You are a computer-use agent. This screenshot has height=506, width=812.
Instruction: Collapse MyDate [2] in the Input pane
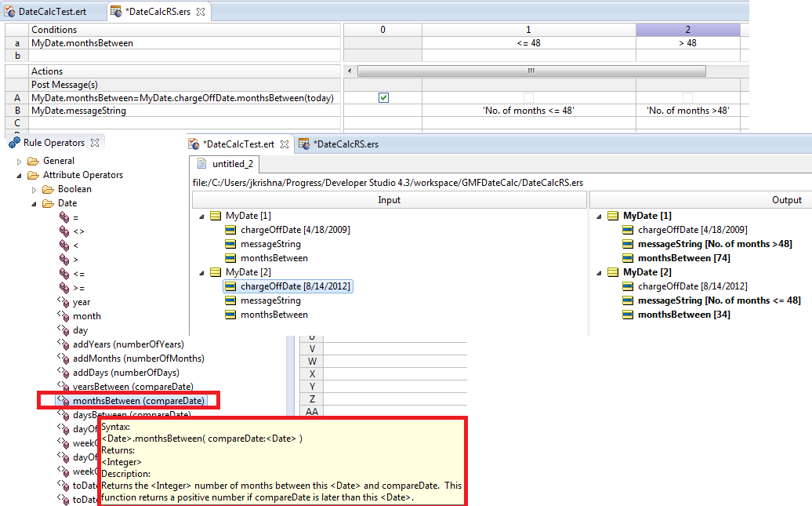pos(201,273)
